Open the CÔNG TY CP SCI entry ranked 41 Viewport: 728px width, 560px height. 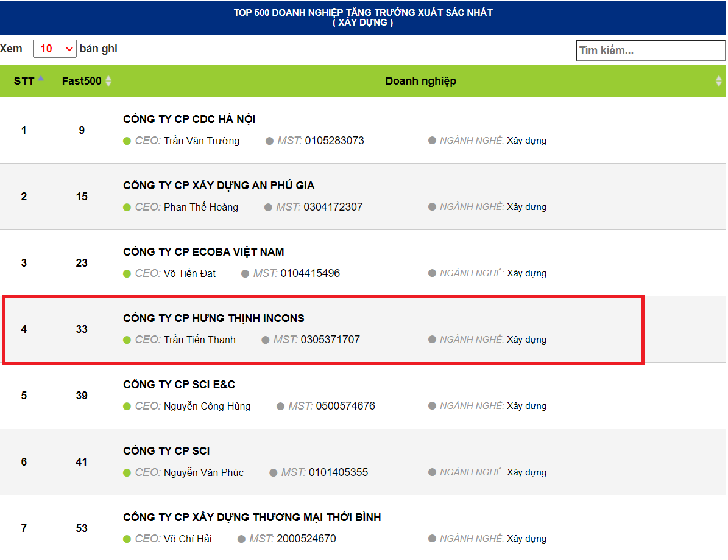click(x=166, y=451)
